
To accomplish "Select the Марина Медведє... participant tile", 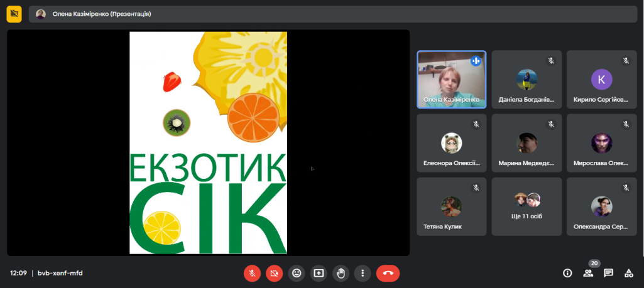I will click(527, 143).
